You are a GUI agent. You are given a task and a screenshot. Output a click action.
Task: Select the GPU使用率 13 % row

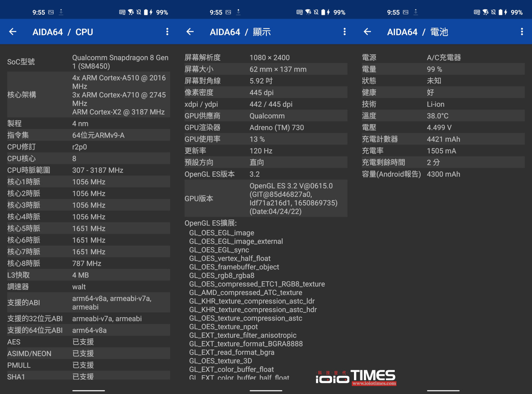coord(266,139)
